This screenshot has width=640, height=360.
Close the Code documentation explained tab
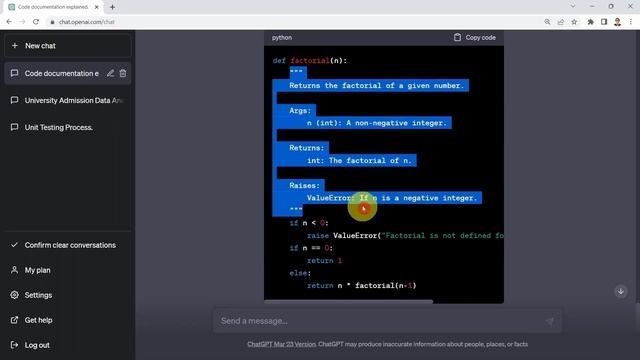97,7
